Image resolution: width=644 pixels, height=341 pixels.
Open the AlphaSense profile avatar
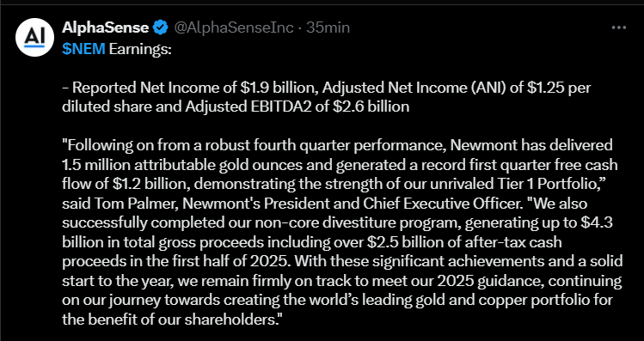[x=34, y=37]
